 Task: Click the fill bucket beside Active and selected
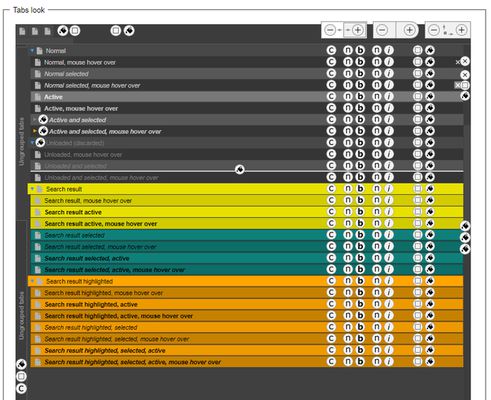point(43,119)
